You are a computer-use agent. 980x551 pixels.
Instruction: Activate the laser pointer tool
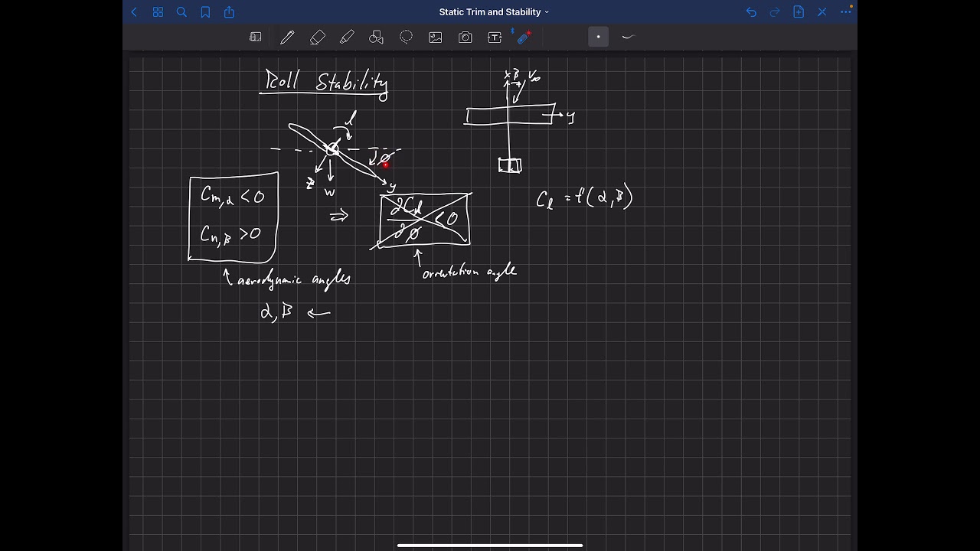pos(524,36)
